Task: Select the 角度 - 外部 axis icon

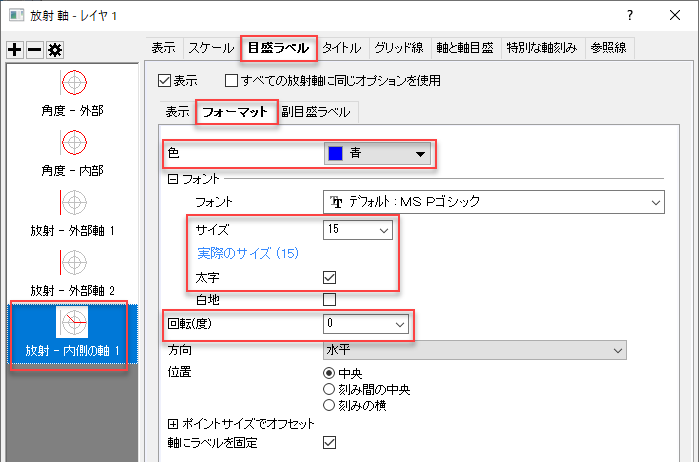Action: [74, 82]
